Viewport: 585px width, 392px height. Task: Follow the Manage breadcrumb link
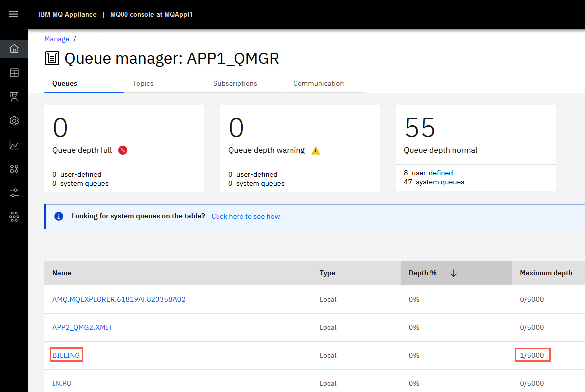tap(57, 39)
